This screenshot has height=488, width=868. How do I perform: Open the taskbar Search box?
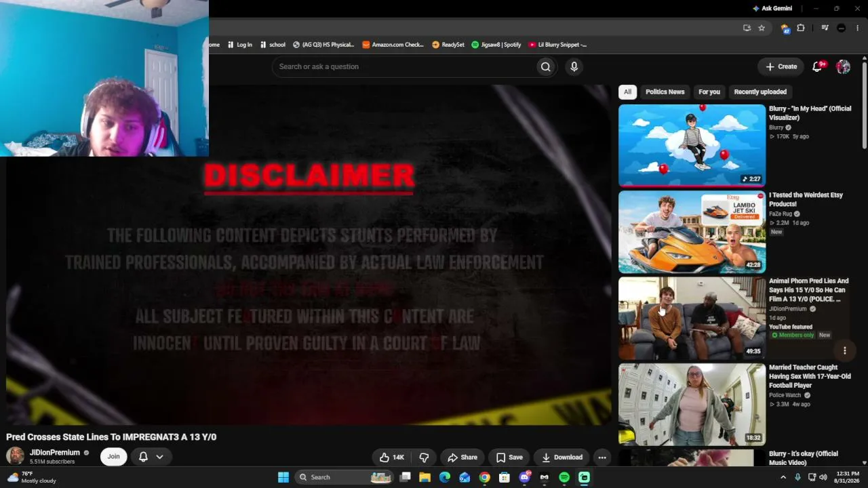[x=344, y=477]
